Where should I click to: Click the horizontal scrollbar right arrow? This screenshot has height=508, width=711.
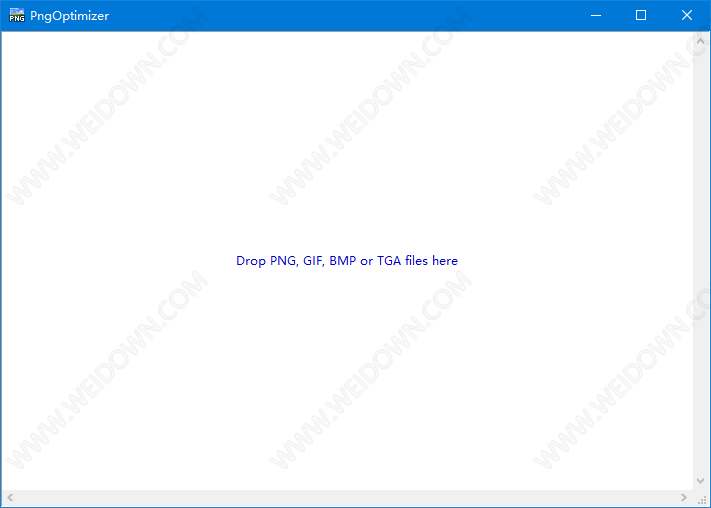pos(684,498)
